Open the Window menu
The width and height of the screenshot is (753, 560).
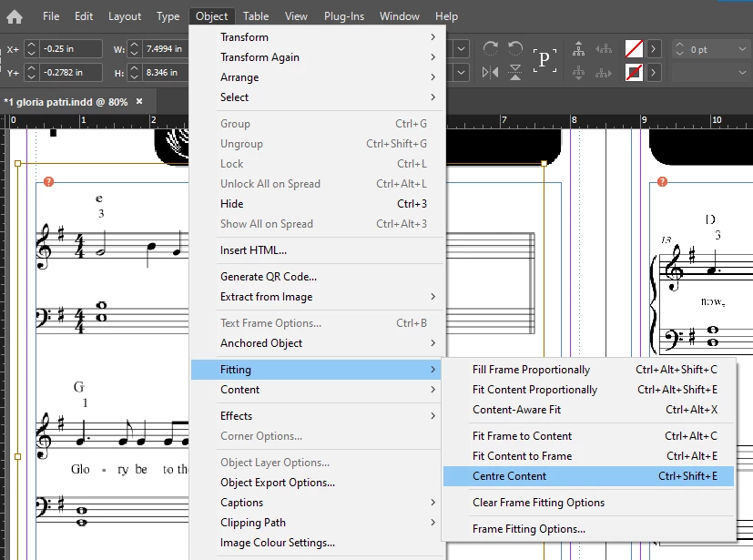[400, 16]
